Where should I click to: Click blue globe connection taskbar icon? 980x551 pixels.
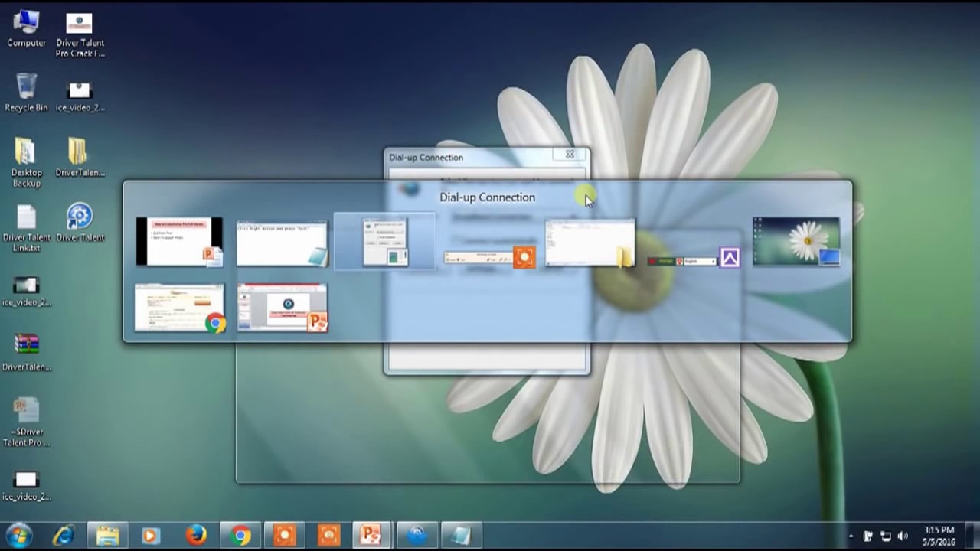[416, 535]
